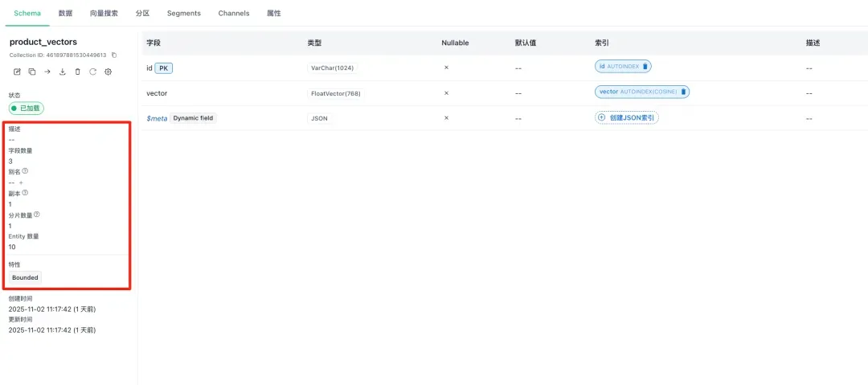Click the download icon under the collection name
The image size is (868, 385).
63,72
